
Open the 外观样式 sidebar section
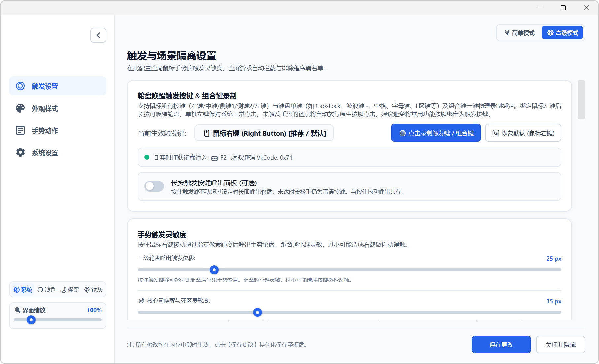pos(58,108)
